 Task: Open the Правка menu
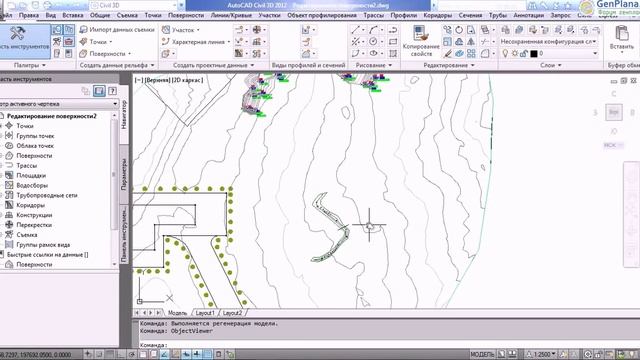29,15
